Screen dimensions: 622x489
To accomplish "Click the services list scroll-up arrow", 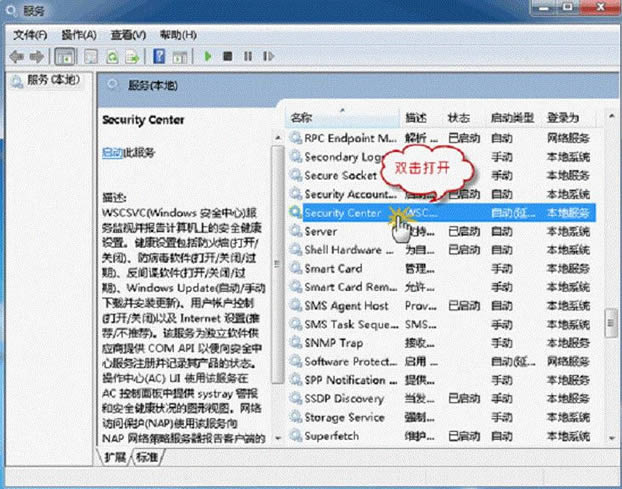I will point(611,116).
